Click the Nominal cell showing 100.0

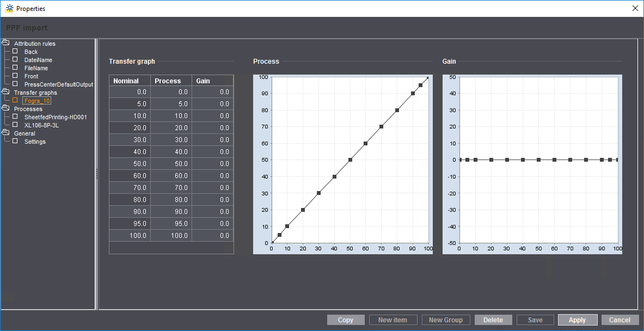130,236
